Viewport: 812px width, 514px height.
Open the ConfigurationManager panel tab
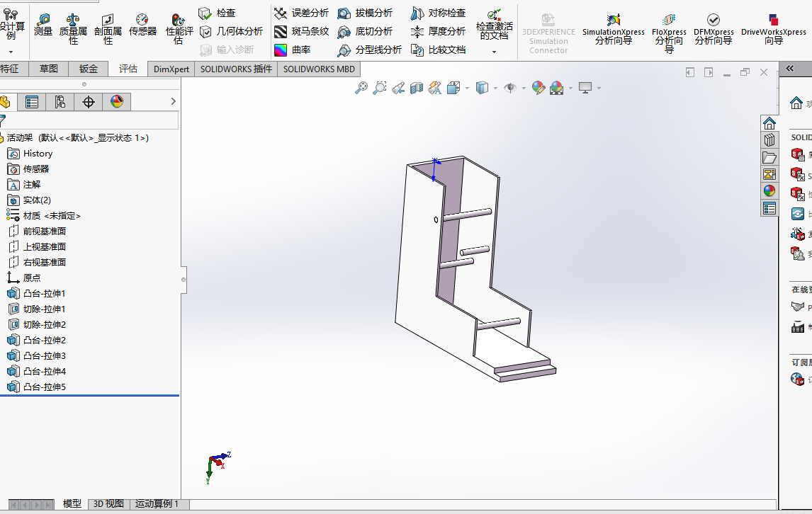(x=60, y=102)
